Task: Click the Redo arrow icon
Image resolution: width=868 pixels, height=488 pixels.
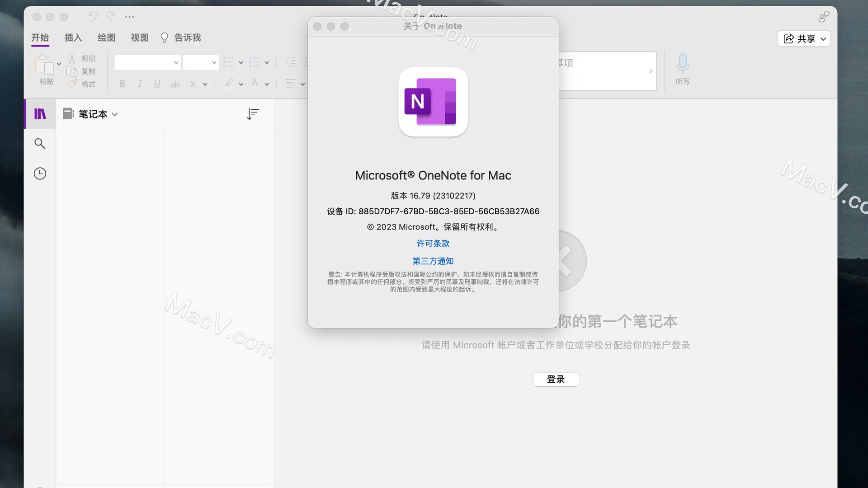Action: click(111, 17)
